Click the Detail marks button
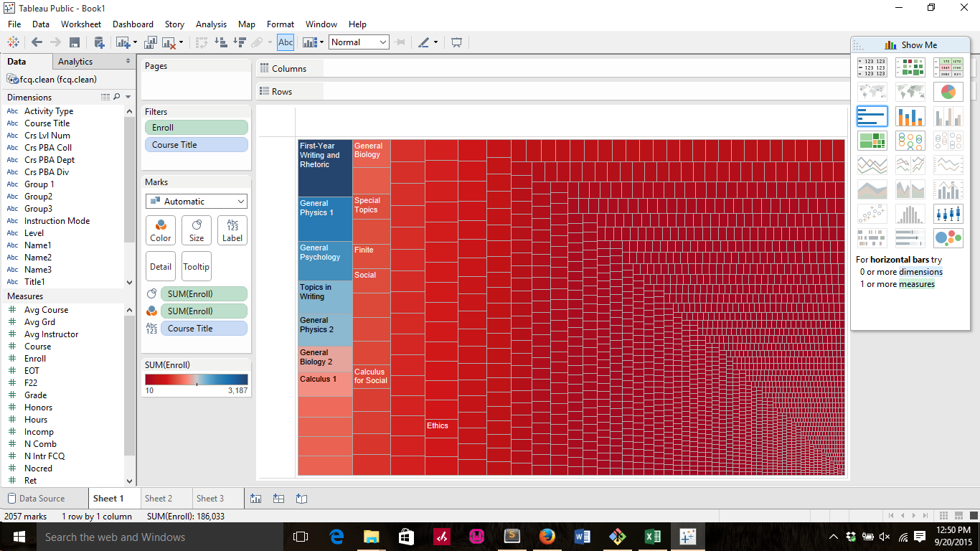This screenshot has width=980, height=551. [161, 266]
